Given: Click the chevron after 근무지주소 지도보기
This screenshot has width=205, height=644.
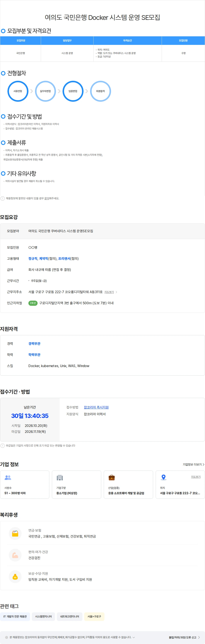Looking at the screenshot, I should coord(116,292).
